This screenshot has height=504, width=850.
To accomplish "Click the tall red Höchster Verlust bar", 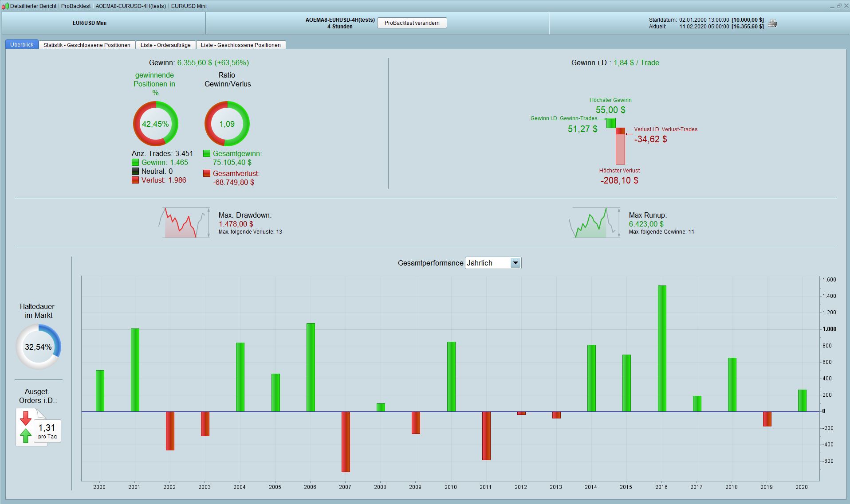I will pos(620,149).
